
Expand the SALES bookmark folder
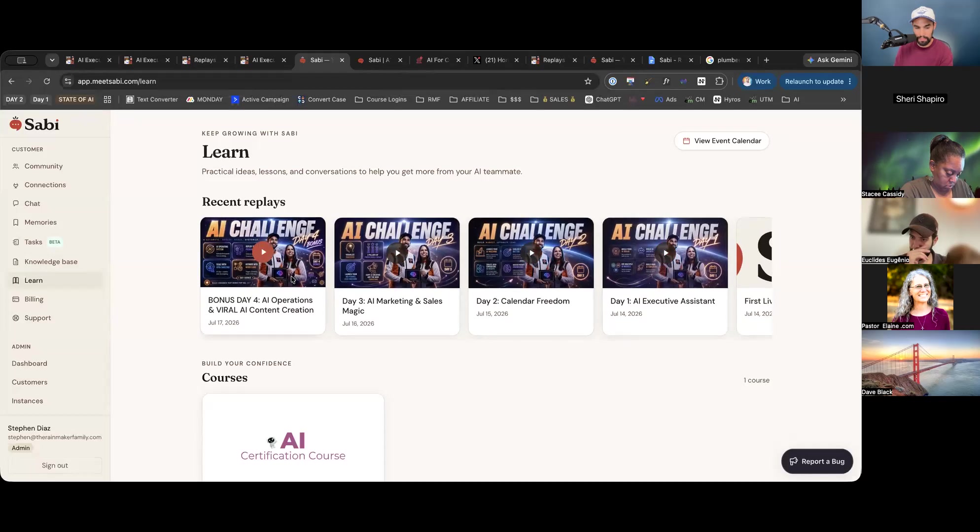[553, 100]
